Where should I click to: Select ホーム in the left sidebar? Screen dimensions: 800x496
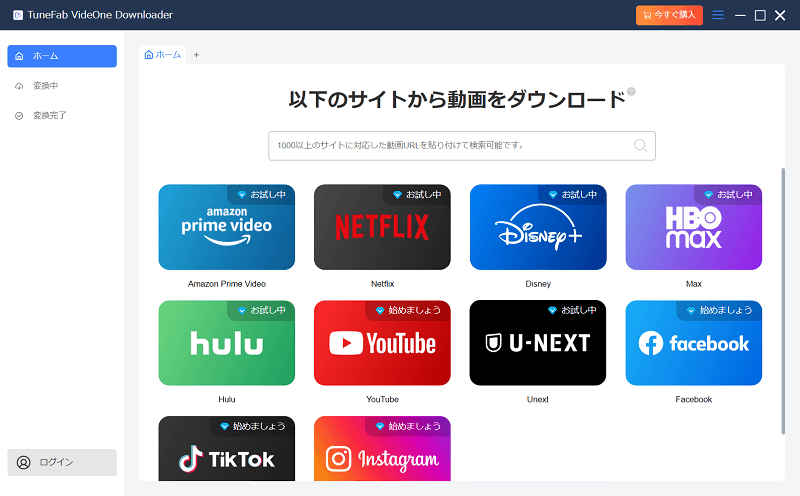click(62, 56)
